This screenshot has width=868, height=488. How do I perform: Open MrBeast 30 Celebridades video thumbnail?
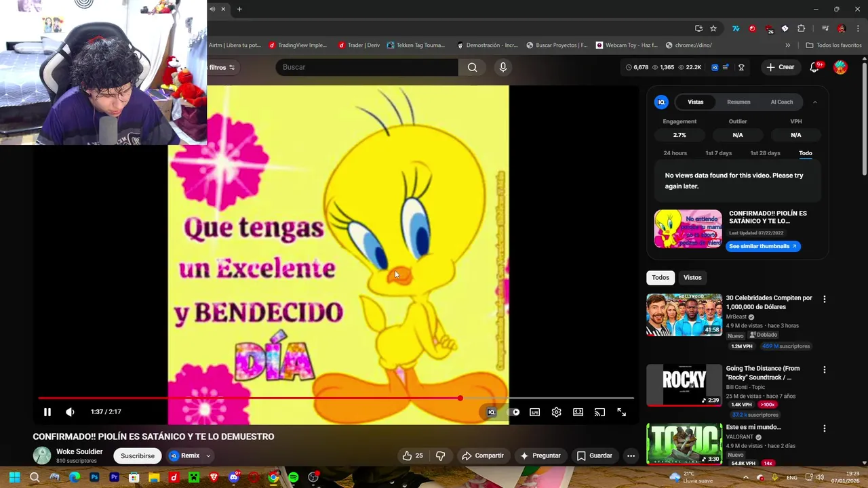click(684, 314)
